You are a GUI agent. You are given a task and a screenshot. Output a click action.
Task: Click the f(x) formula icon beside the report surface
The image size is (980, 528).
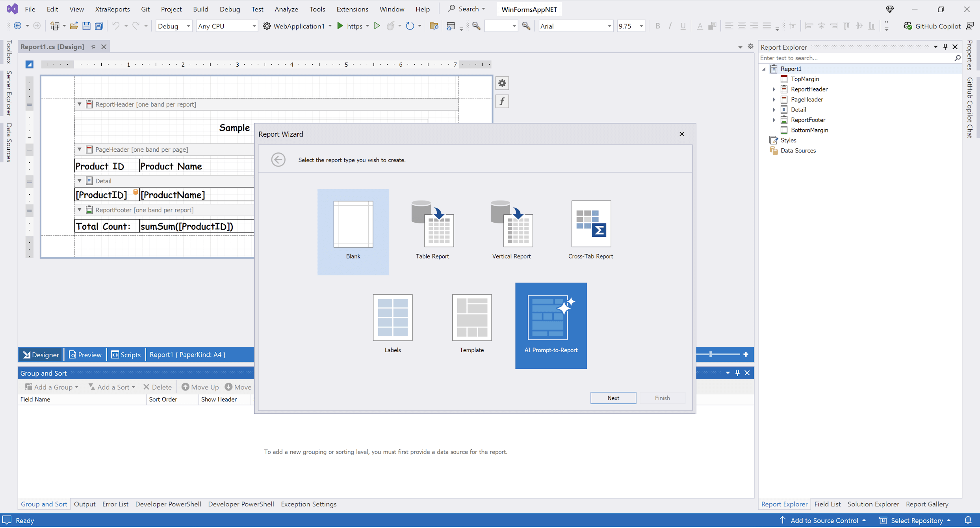point(502,101)
